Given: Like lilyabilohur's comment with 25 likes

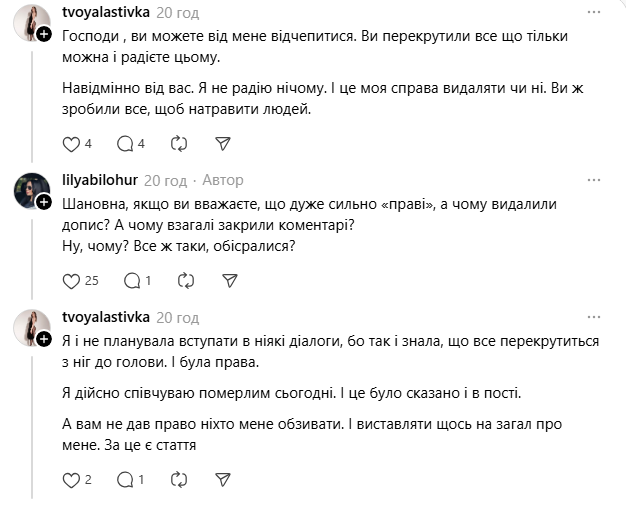Looking at the screenshot, I should point(71,281).
